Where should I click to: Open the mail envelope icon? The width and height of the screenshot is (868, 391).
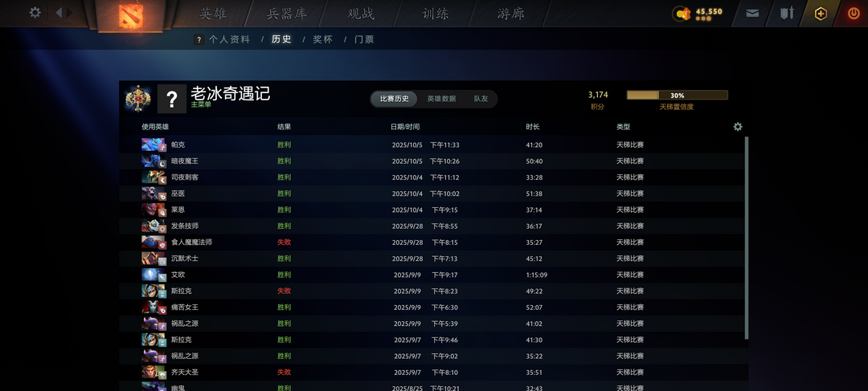[752, 14]
